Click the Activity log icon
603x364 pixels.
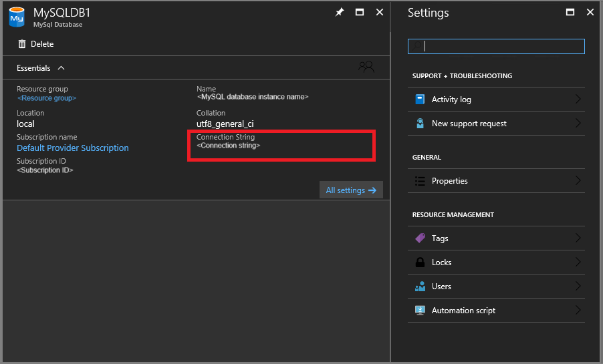tap(420, 100)
